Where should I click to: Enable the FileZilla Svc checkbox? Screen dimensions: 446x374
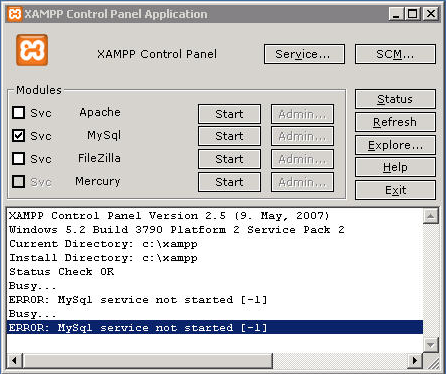pos(18,159)
